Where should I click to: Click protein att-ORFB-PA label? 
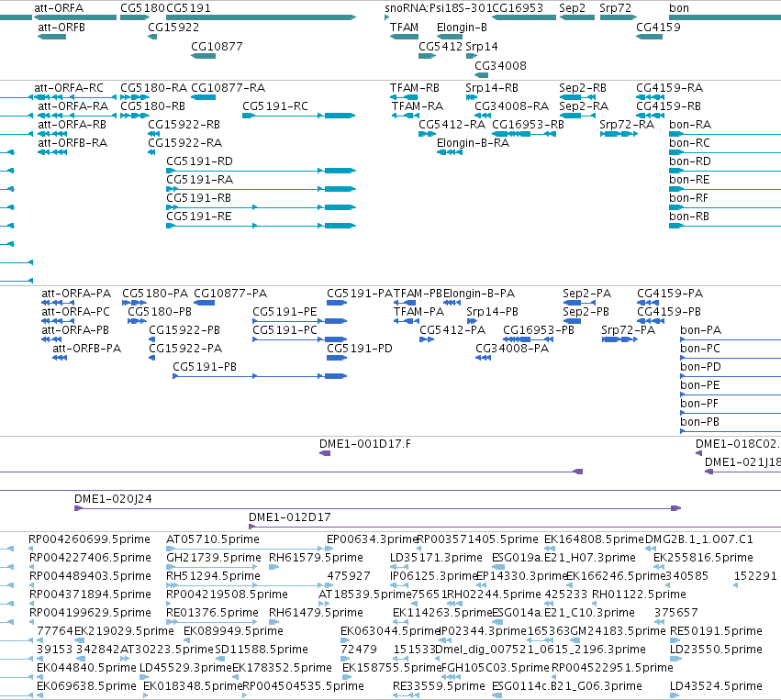(86, 349)
